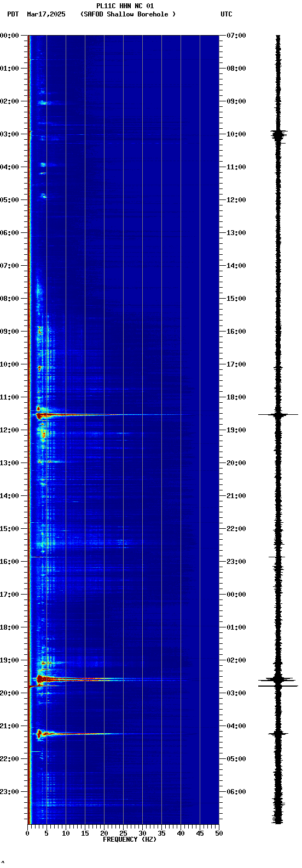Viewport: 302px width, 868px height.
Task: Click the frequency tick label '25'
Action: 123,833
